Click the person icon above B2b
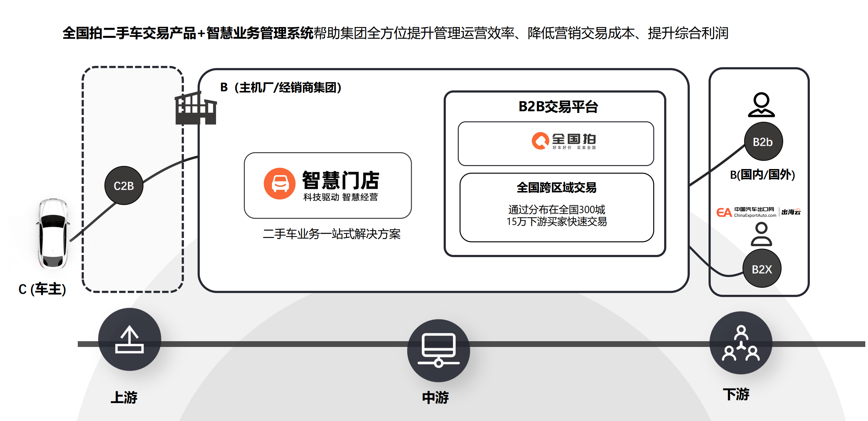 click(x=761, y=105)
